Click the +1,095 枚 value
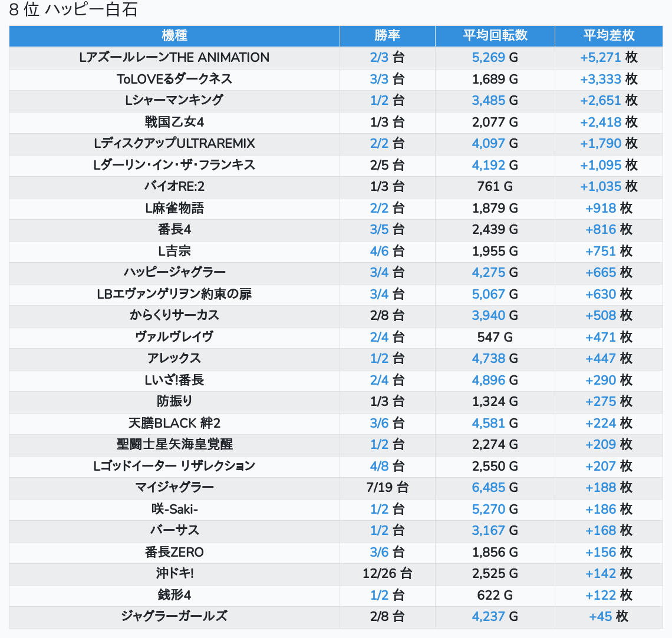Screen dimensions: 672x638 click(608, 165)
